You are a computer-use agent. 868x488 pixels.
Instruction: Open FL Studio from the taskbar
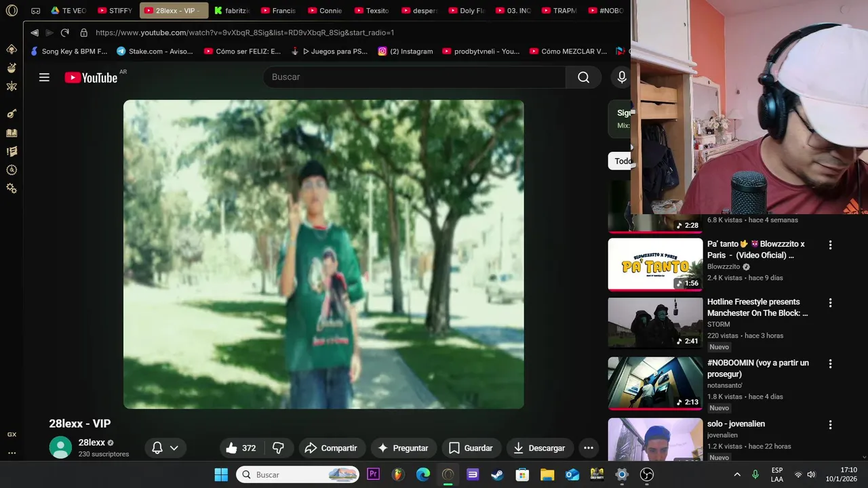pyautogui.click(x=398, y=474)
